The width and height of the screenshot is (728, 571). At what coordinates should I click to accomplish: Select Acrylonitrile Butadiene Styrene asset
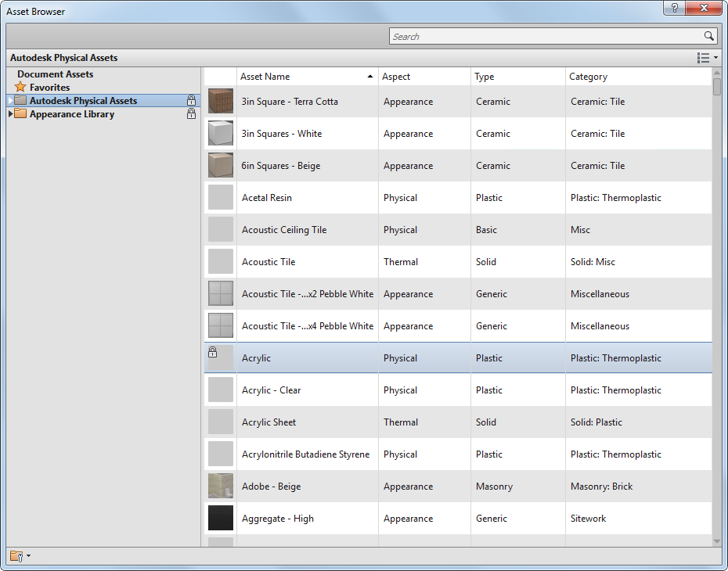(305, 454)
